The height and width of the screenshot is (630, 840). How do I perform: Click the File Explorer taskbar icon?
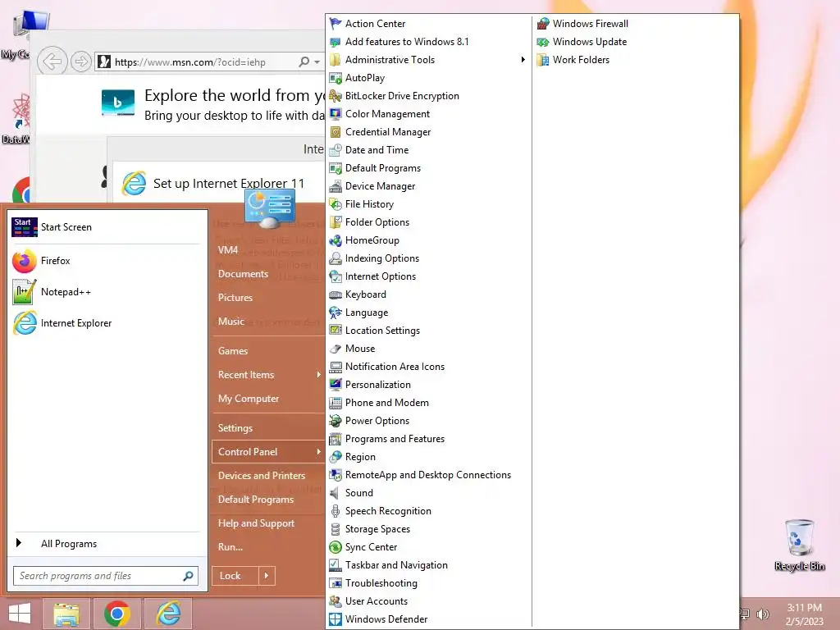(x=66, y=614)
